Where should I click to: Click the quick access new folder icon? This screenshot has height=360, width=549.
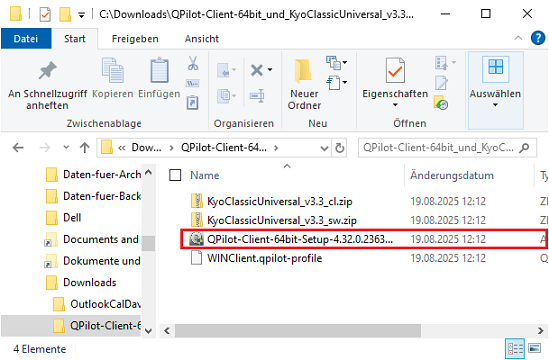[x=65, y=14]
